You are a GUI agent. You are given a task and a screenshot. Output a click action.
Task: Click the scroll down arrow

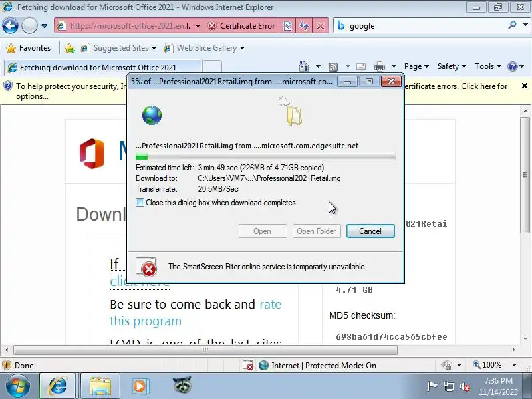coord(525,339)
